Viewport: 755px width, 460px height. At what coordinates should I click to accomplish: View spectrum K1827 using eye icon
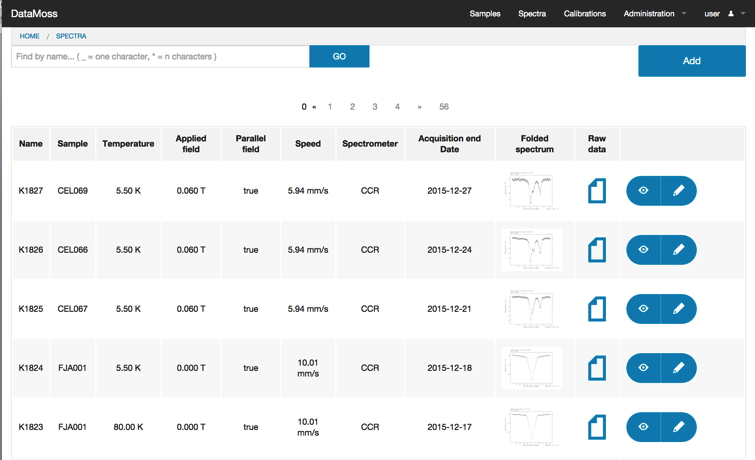pos(643,190)
